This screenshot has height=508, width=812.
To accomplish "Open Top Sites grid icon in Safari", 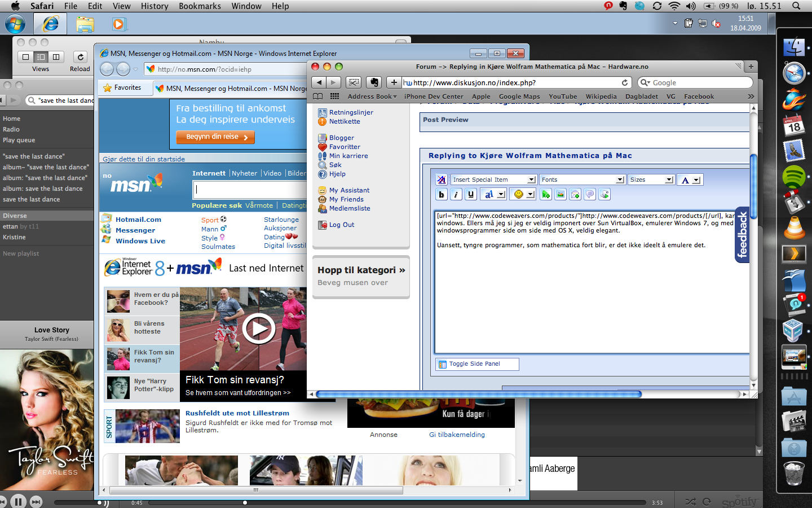I will tap(334, 97).
